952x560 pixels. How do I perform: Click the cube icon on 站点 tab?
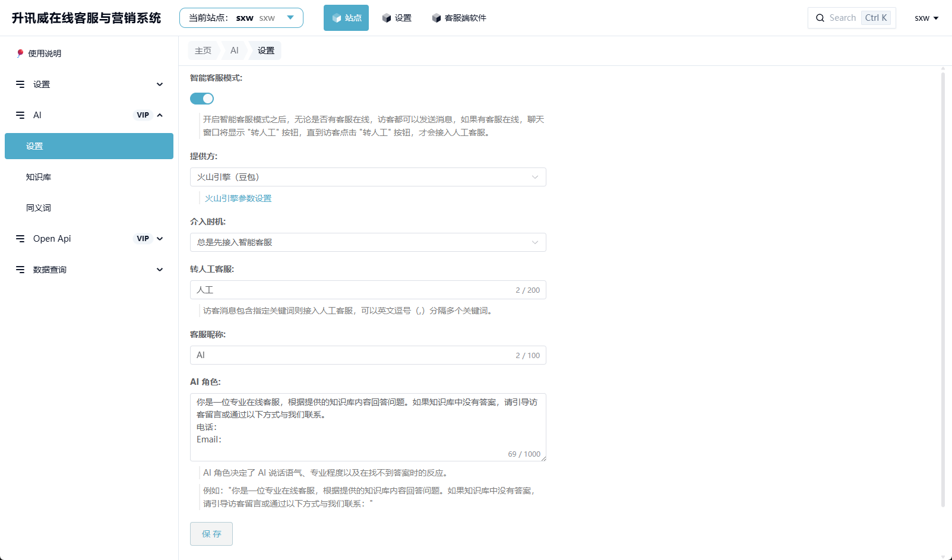[x=337, y=18]
